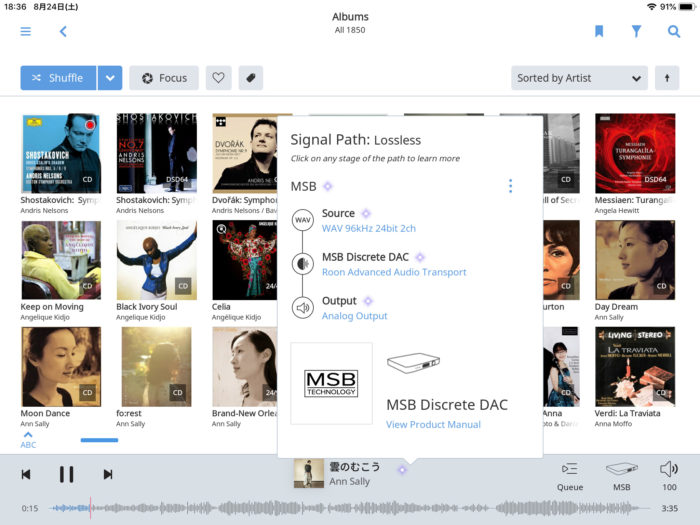Click the Anna Moffo artist name

613,424
